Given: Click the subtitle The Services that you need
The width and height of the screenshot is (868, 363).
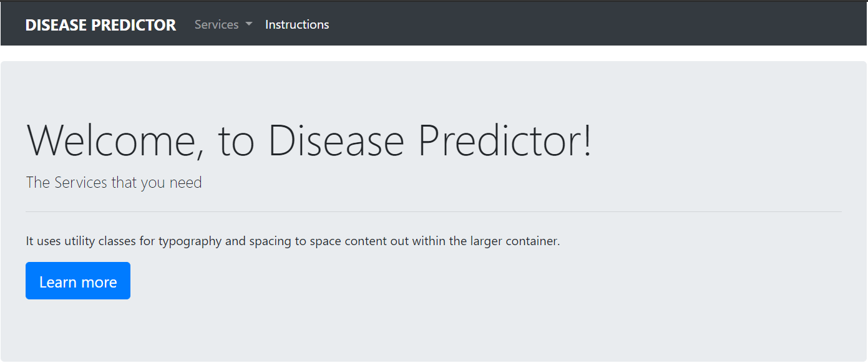Looking at the screenshot, I should (114, 183).
